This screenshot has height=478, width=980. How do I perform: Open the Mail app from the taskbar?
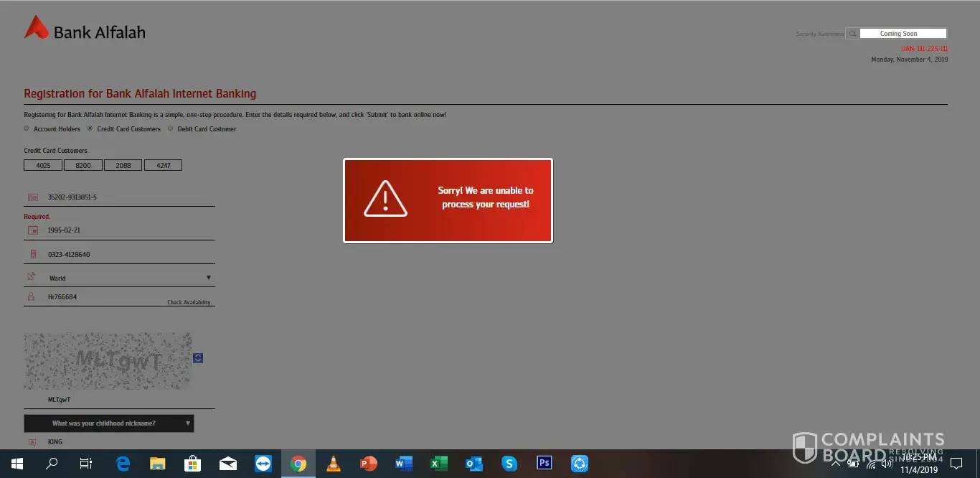point(228,464)
